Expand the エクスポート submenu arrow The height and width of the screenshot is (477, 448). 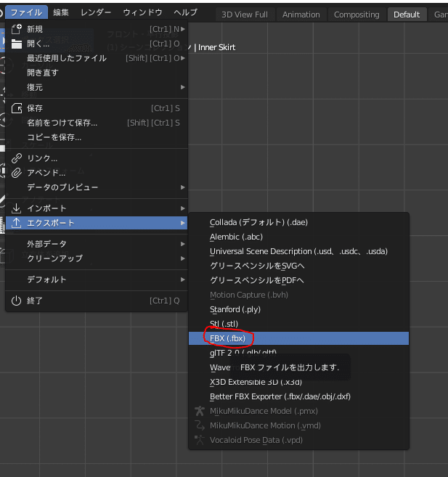point(182,223)
